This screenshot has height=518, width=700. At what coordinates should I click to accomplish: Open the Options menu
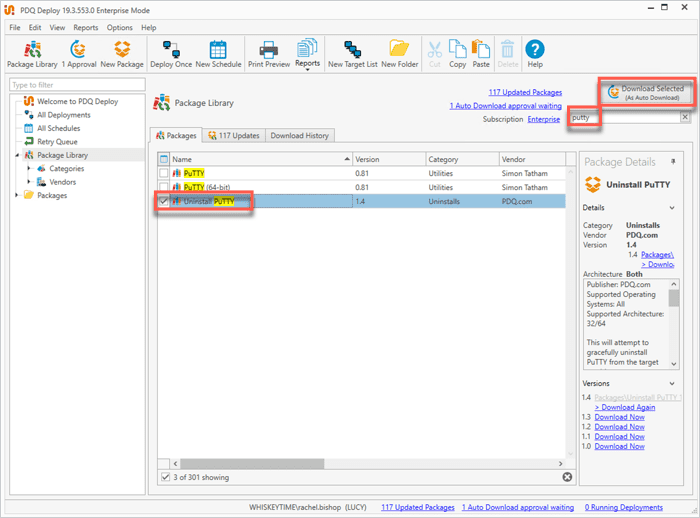120,28
